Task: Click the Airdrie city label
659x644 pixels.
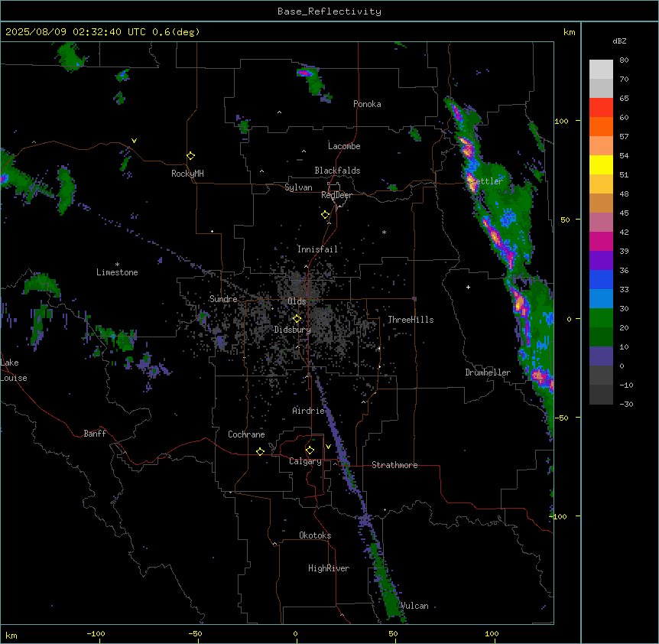Action: pos(309,411)
